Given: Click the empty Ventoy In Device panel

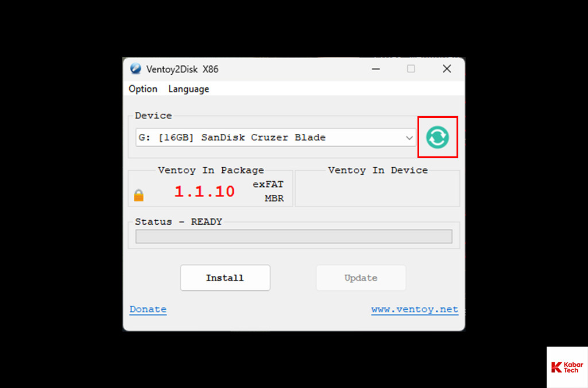Looking at the screenshot, I should click(x=377, y=189).
